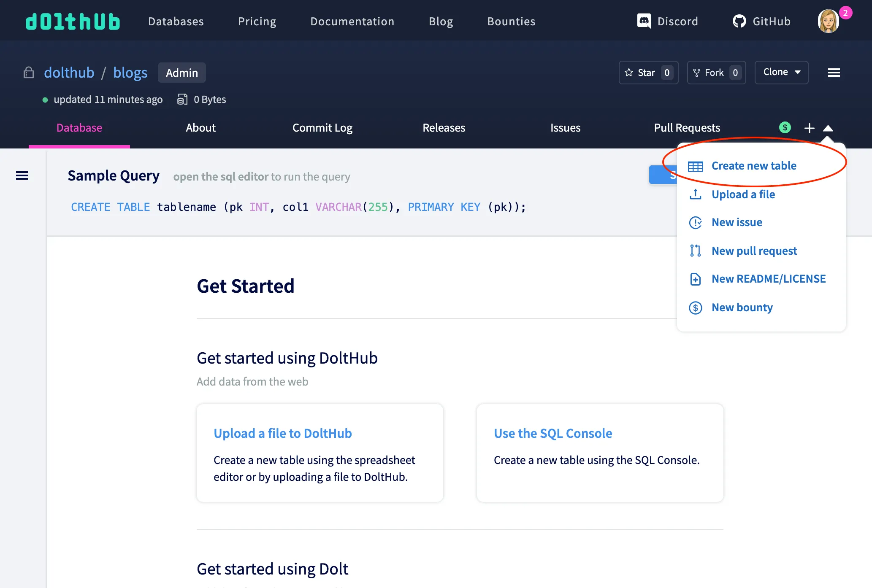This screenshot has width=872, height=588.
Task: Open the left sidebar hamburger menu
Action: [22, 175]
